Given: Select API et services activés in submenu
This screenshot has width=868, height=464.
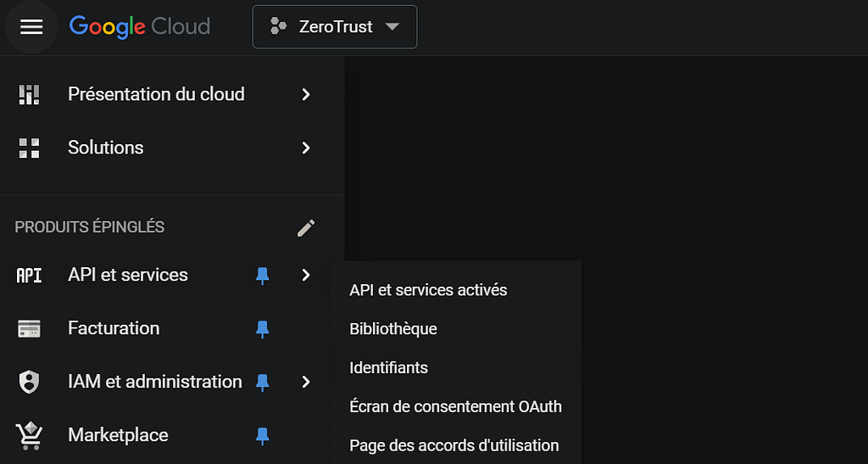Looking at the screenshot, I should (428, 290).
